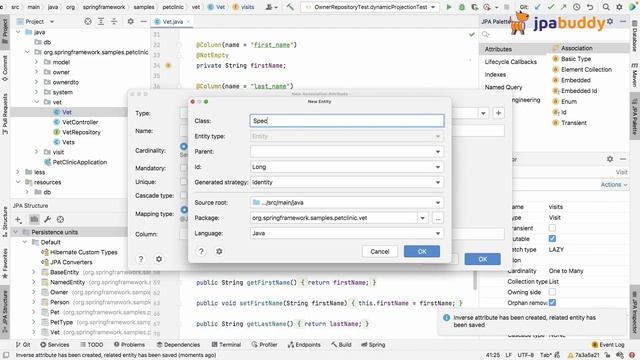Click the folder icon in JPA Structure toolbar
640x360 pixels.
coord(34,220)
